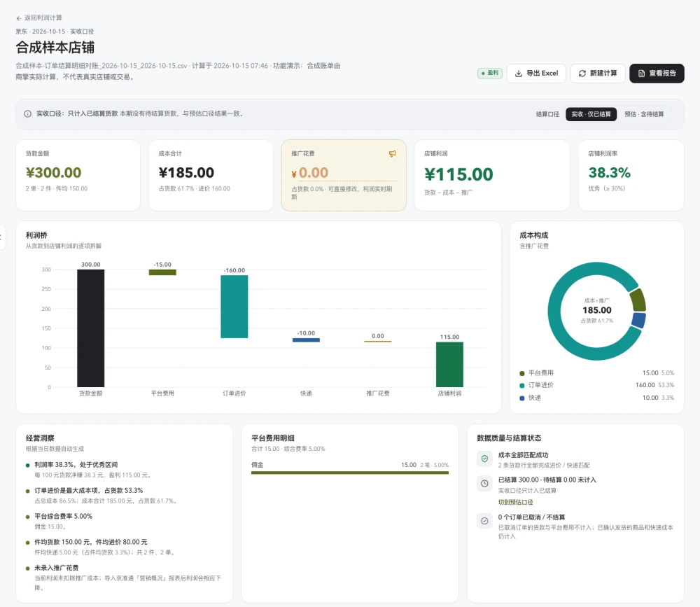Click insight 平台综合费率 5.00%

(64, 517)
